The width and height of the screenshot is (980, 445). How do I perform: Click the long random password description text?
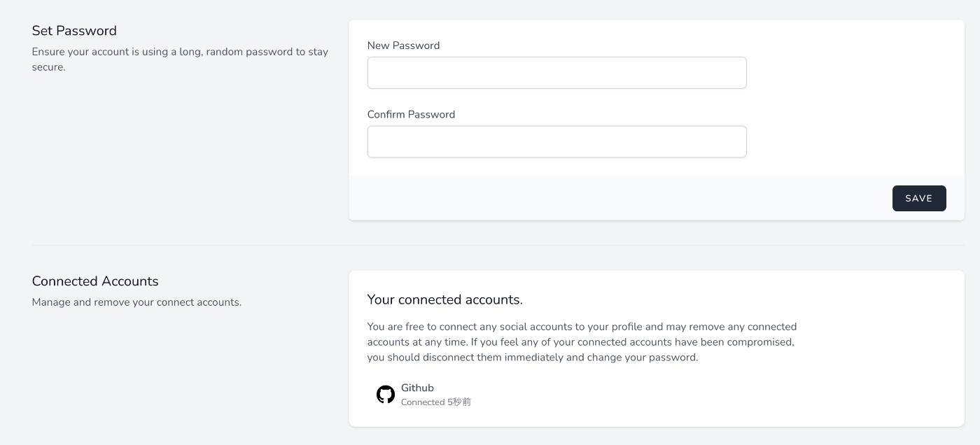point(180,59)
